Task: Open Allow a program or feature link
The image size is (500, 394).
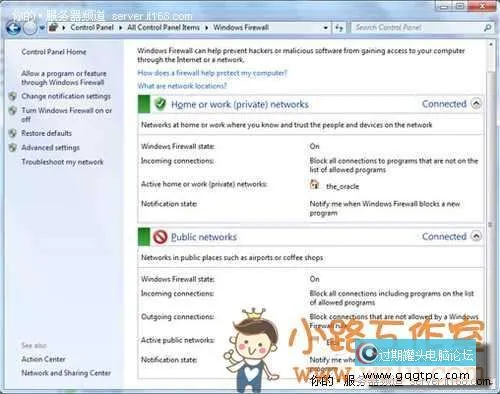Action: [64, 78]
